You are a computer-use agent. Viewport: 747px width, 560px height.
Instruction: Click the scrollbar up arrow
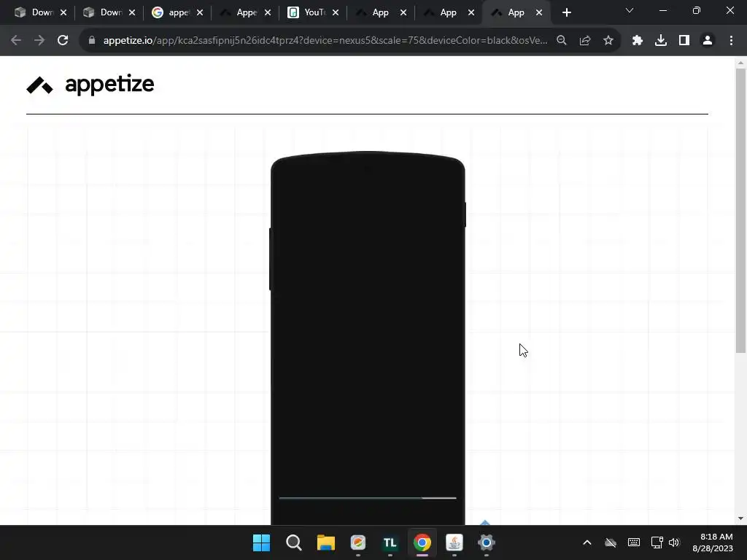coord(740,63)
